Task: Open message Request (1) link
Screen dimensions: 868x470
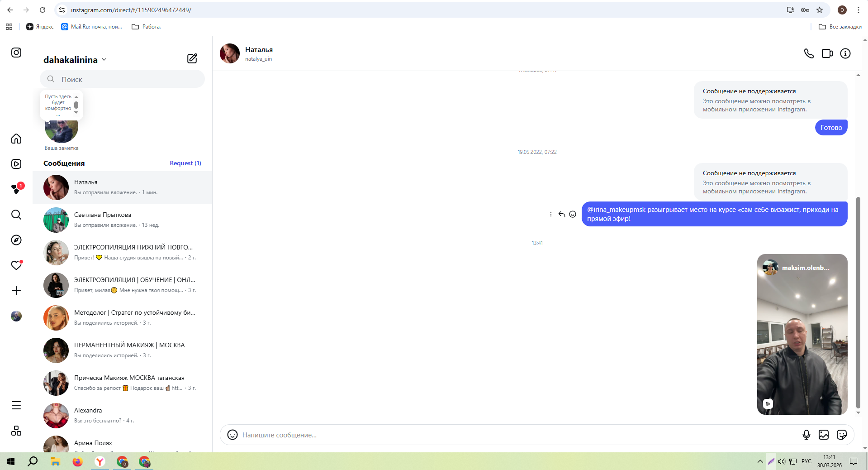Action: (185, 163)
